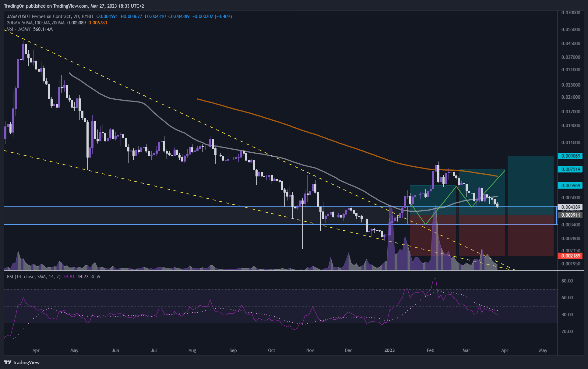Image resolution: width=588 pixels, height=369 pixels.
Task: Select the open value O0.004591
Action: pos(107,16)
